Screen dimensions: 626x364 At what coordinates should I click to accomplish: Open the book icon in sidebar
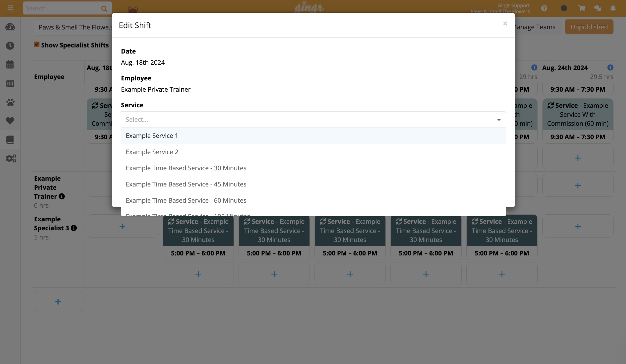10,140
